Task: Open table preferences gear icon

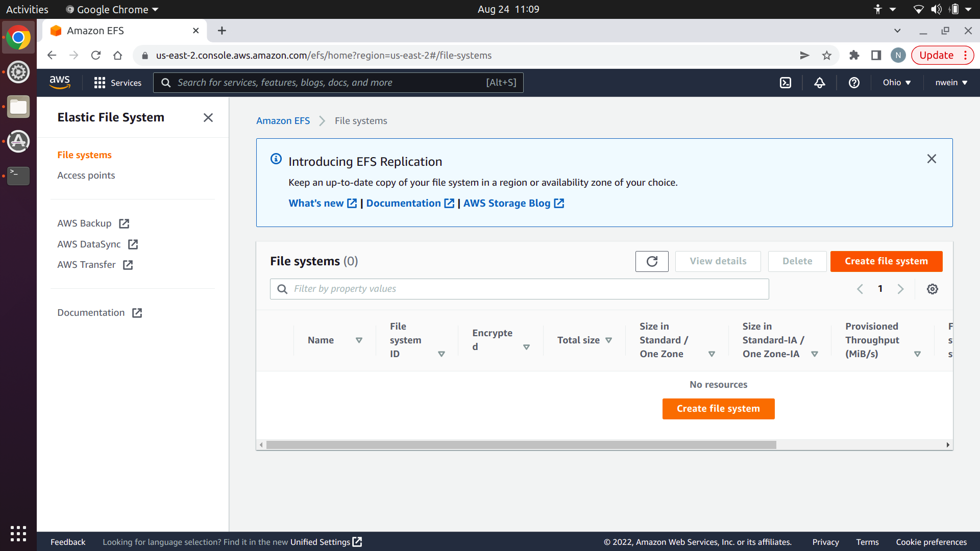Action: tap(933, 289)
